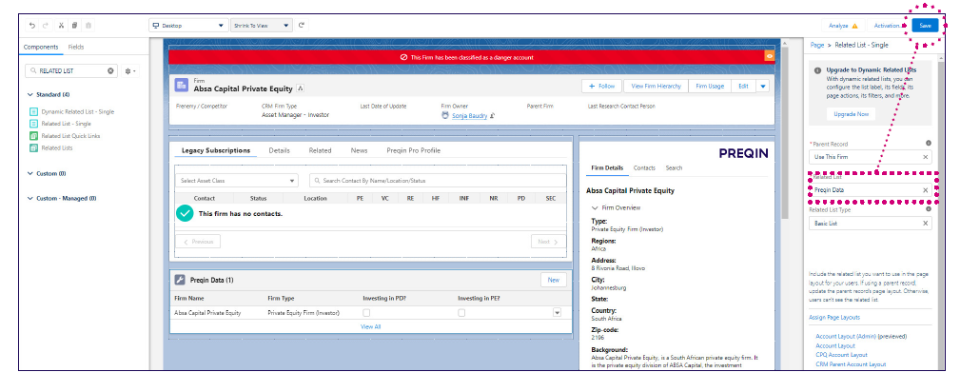Open the Related tab

tap(320, 150)
